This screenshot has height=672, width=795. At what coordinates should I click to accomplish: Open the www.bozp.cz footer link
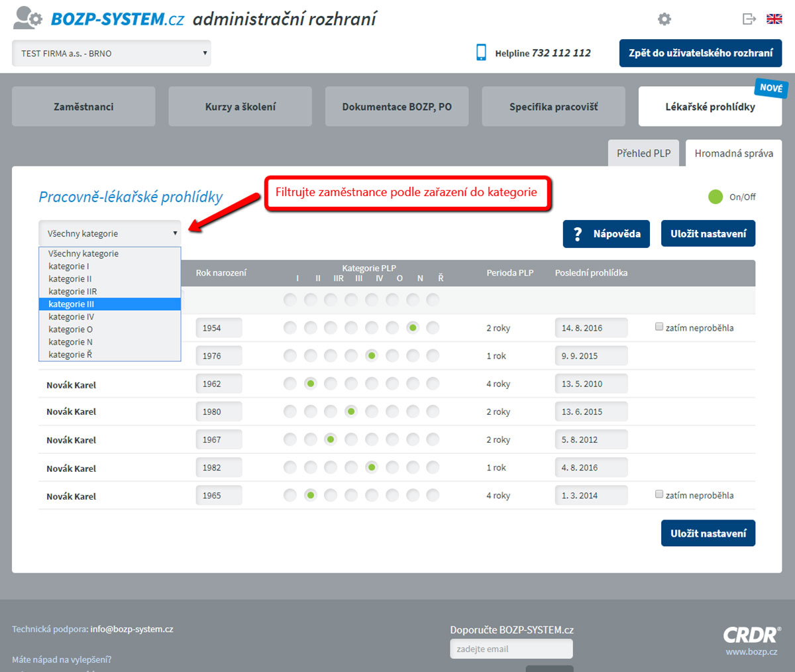click(751, 651)
